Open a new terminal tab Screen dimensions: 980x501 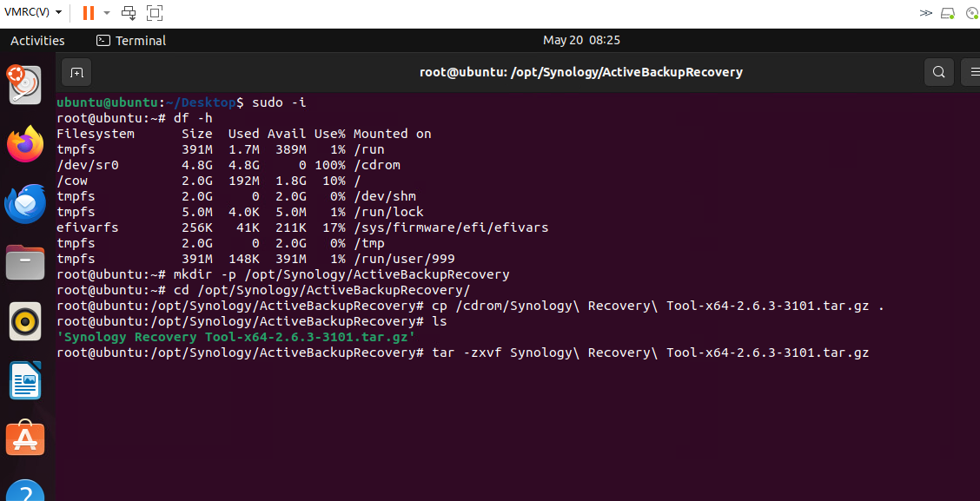[x=76, y=72]
